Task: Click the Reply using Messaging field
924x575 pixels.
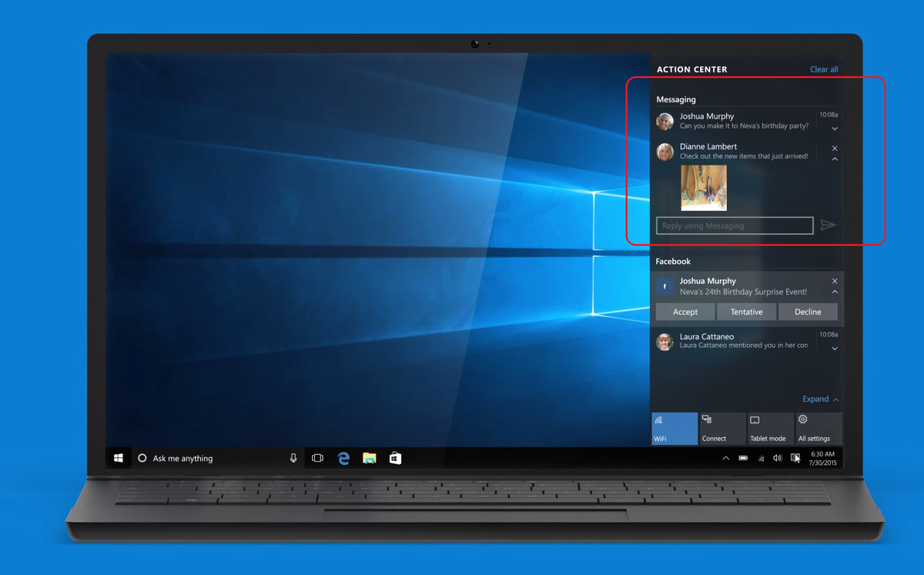Action: click(x=735, y=226)
